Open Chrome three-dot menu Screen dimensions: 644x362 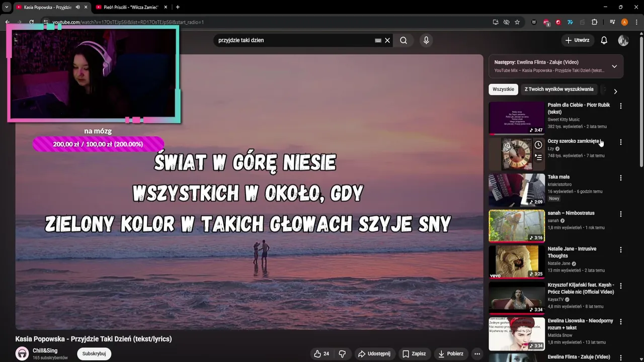click(x=636, y=22)
